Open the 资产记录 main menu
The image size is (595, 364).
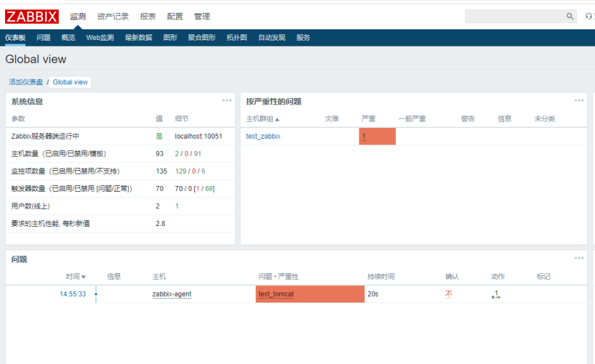pos(112,16)
